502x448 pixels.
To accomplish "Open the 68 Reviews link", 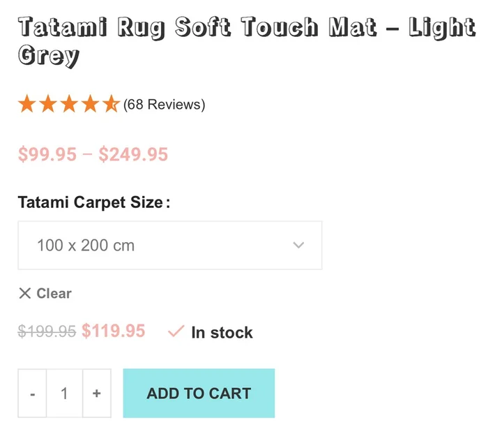I will [x=165, y=105].
